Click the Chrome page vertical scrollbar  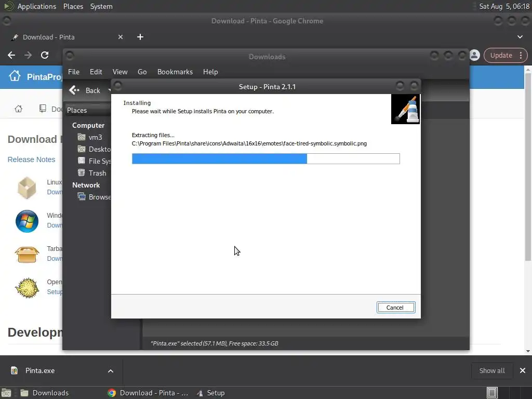tap(528, 166)
